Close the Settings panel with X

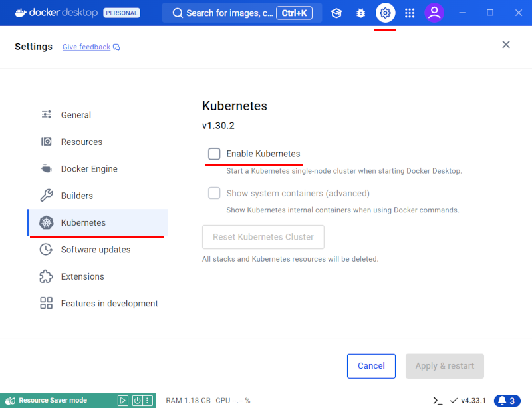(x=506, y=45)
